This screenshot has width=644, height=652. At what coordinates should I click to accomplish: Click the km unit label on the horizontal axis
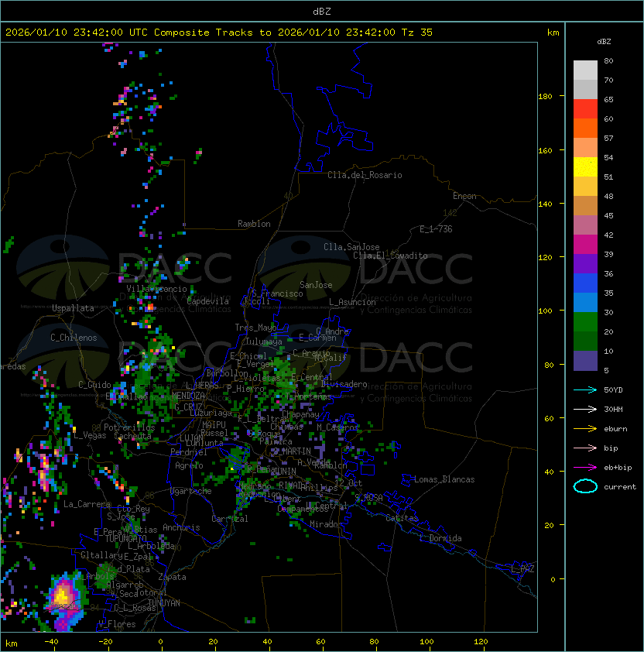[x=12, y=643]
